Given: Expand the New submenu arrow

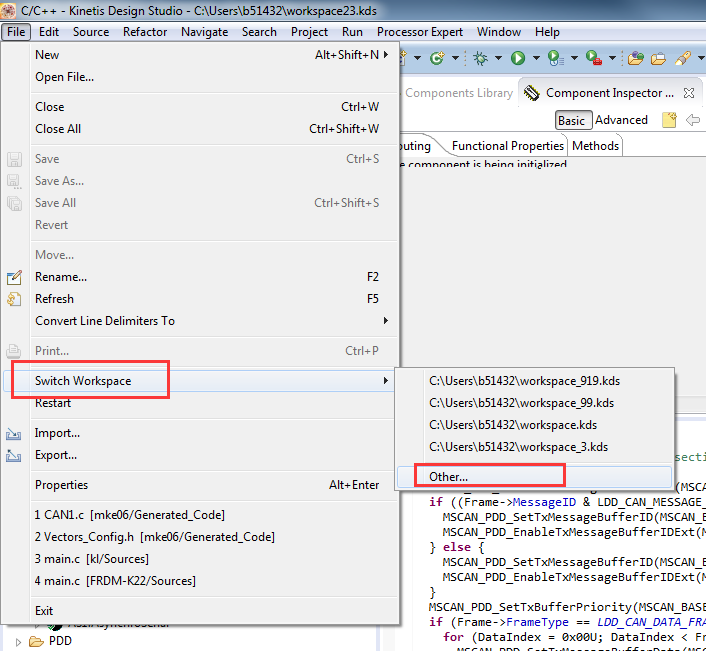Looking at the screenshot, I should click(386, 54).
